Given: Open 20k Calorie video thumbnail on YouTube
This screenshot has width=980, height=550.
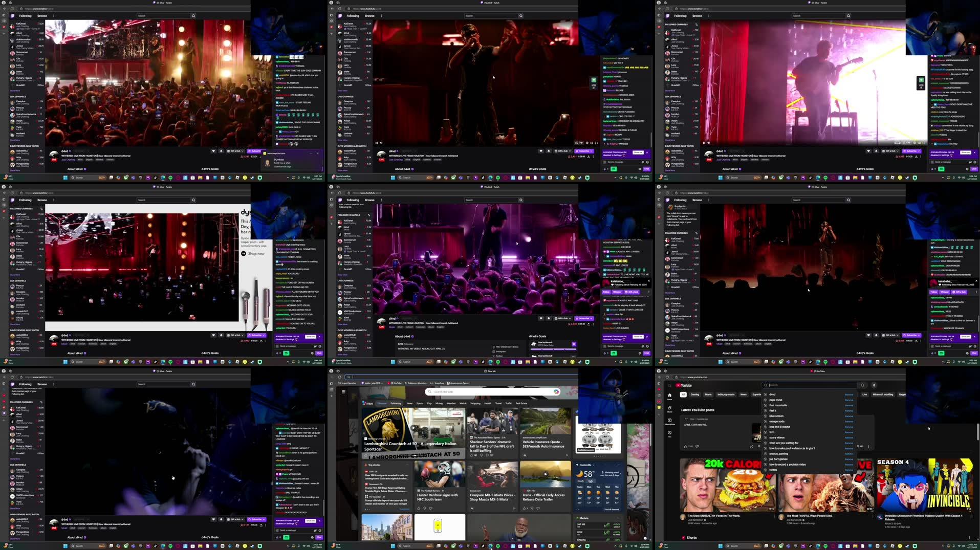Looking at the screenshot, I should pyautogui.click(x=727, y=485).
